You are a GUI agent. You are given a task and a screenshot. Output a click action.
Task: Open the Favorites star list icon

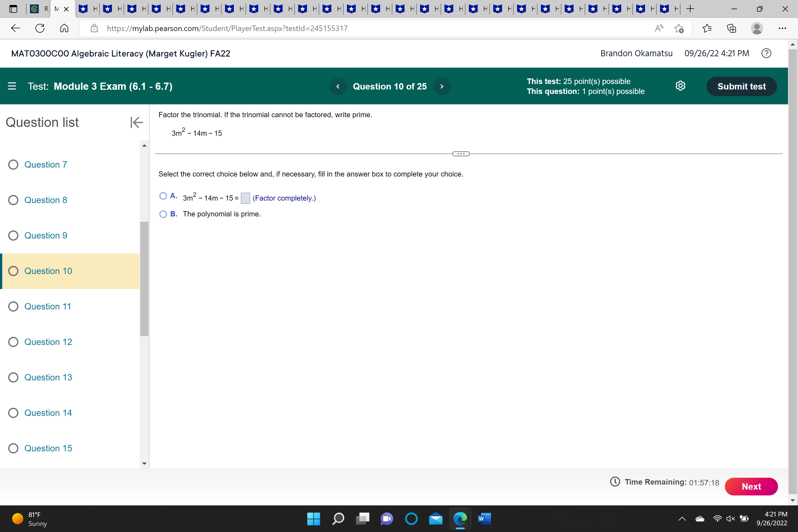(707, 28)
